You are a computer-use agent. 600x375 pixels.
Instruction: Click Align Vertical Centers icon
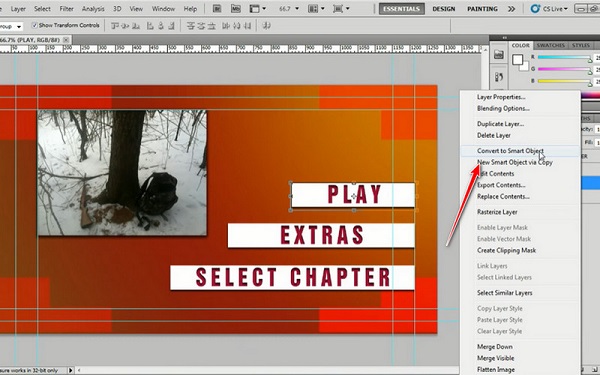[125, 26]
